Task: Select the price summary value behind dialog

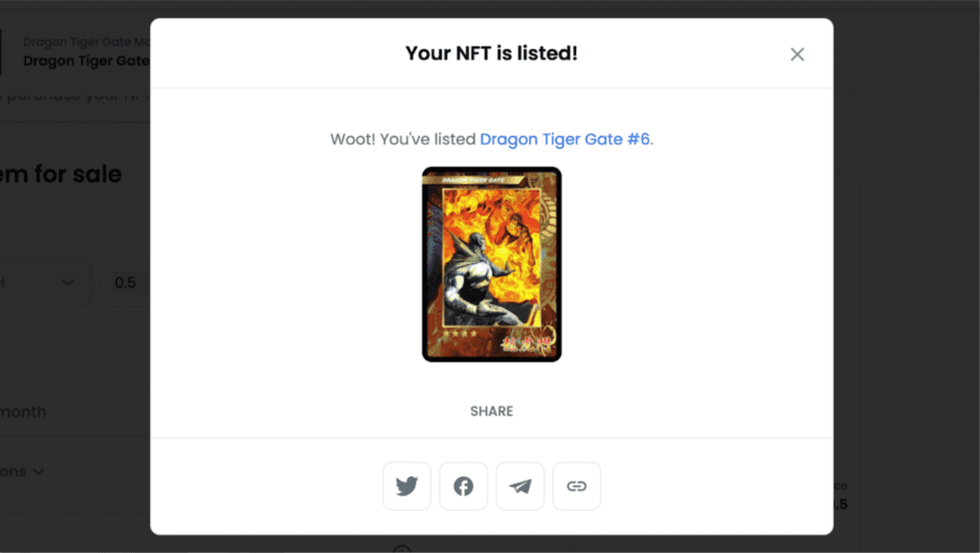Action: click(840, 504)
